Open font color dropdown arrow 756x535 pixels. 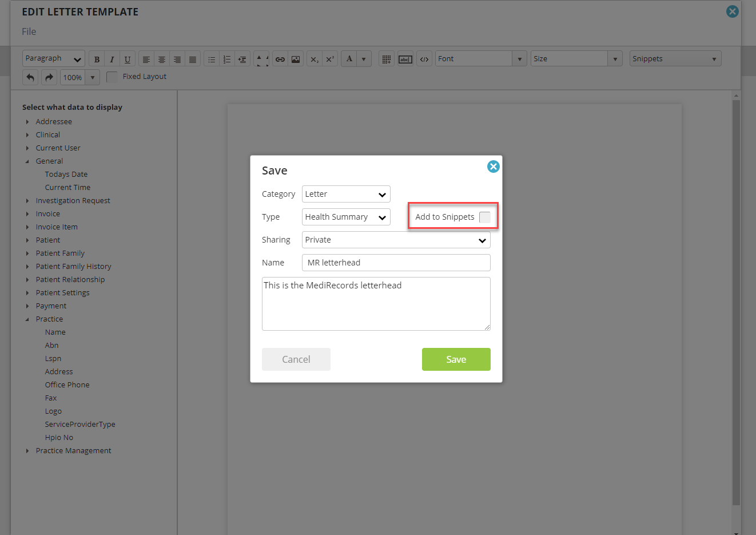pyautogui.click(x=364, y=59)
